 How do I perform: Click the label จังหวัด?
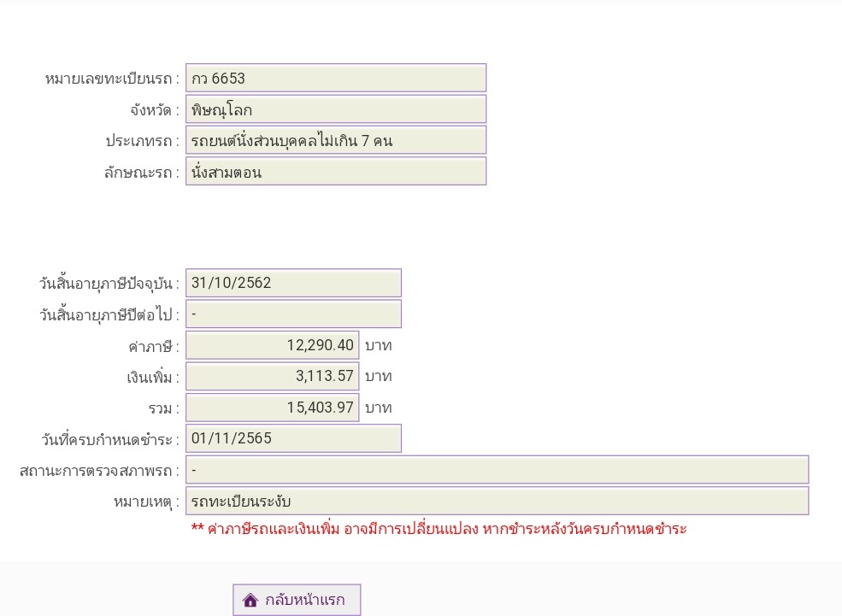tap(155, 110)
